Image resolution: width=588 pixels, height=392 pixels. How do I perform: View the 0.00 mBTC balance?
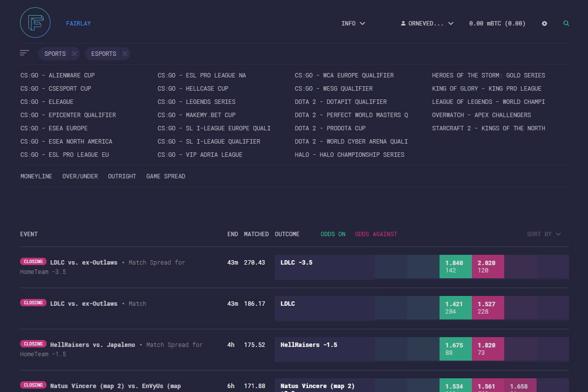(497, 24)
